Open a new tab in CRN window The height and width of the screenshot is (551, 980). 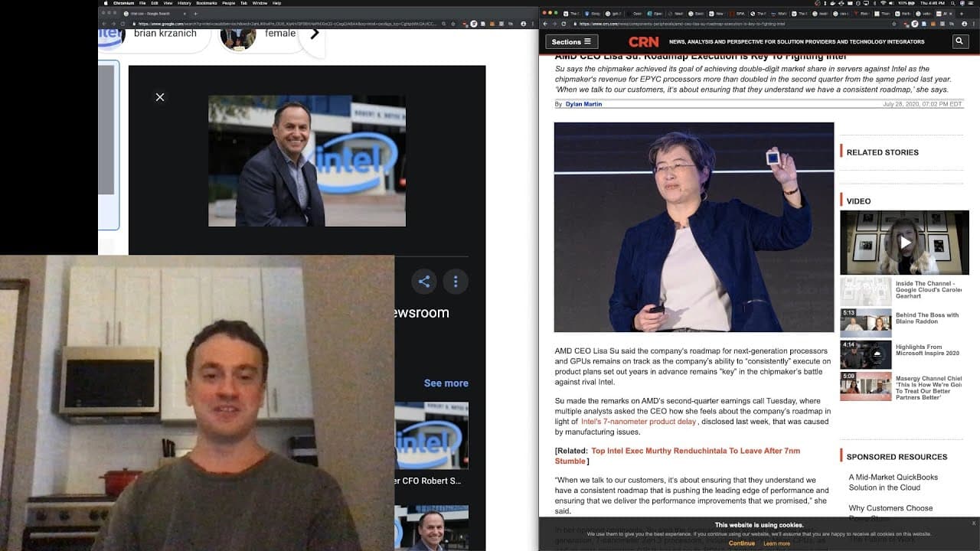(962, 14)
